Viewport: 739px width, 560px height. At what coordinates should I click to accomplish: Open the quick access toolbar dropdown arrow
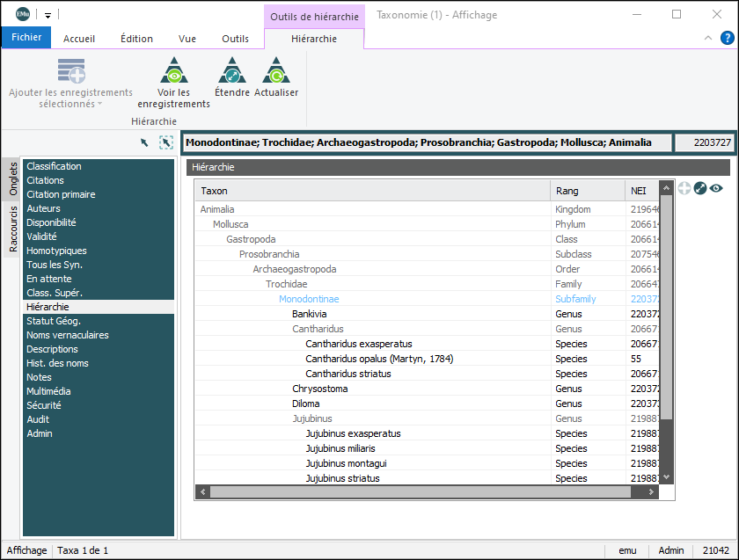[x=48, y=15]
